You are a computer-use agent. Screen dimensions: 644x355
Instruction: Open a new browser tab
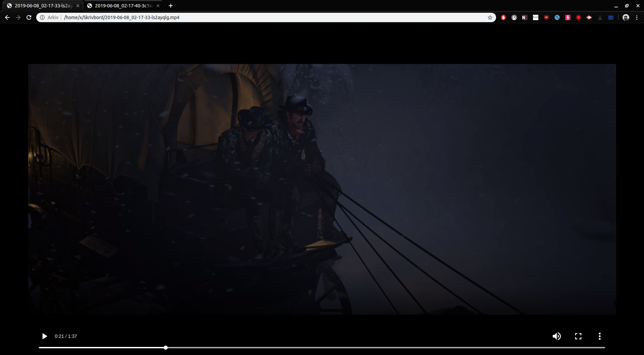pyautogui.click(x=171, y=6)
